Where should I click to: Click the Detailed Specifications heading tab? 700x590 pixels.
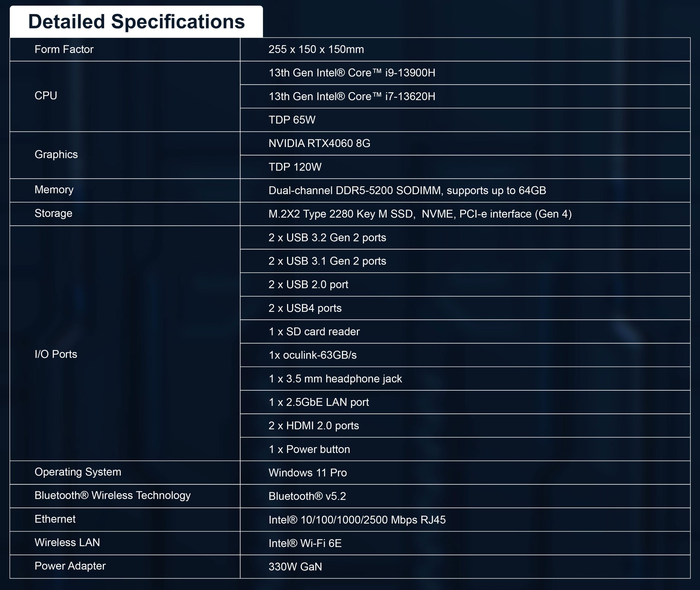[x=136, y=22]
